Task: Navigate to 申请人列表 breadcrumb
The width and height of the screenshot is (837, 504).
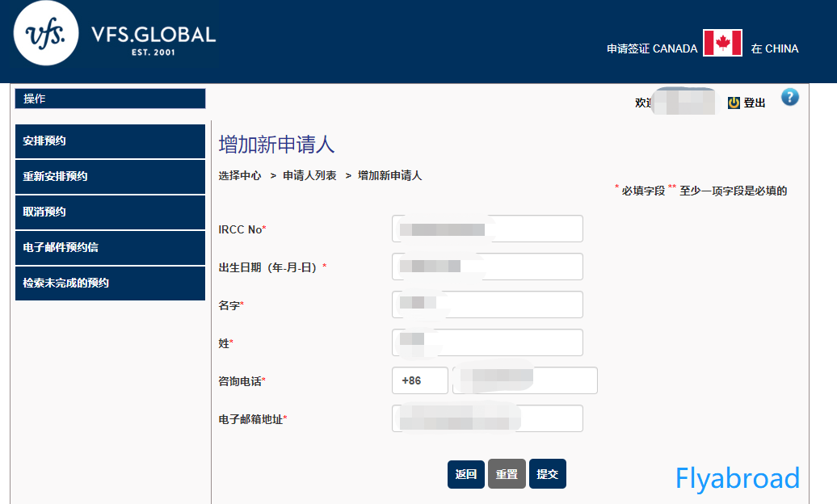Action: coord(309,175)
